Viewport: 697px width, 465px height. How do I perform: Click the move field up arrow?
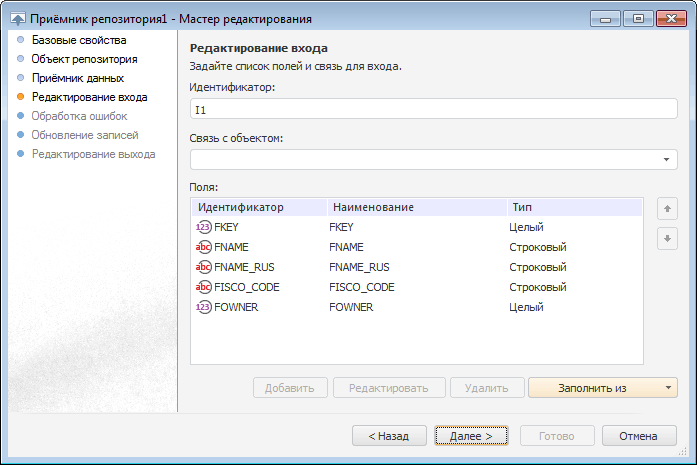[666, 209]
